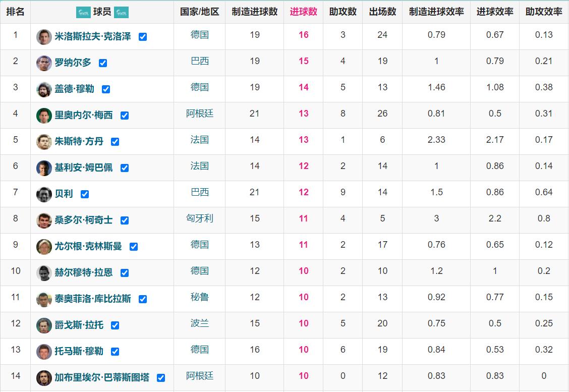Open player link 里奥内尔·梅西

tap(83, 115)
